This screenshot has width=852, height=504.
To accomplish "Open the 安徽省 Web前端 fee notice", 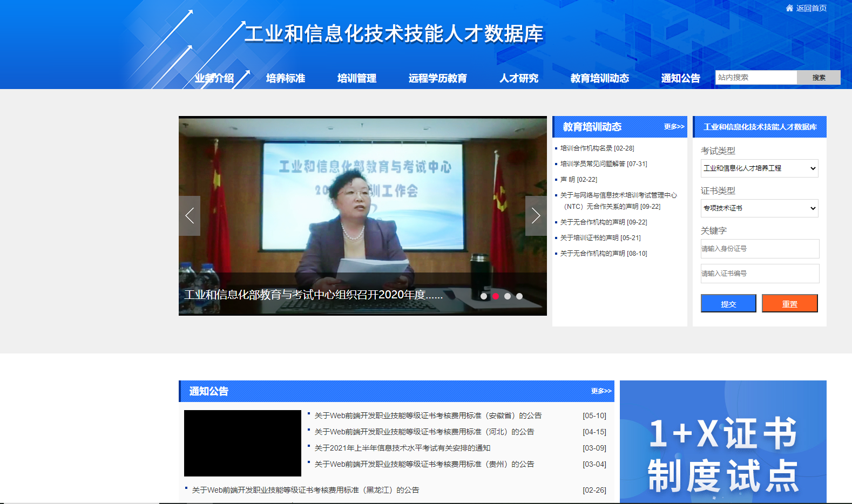I will click(x=428, y=416).
